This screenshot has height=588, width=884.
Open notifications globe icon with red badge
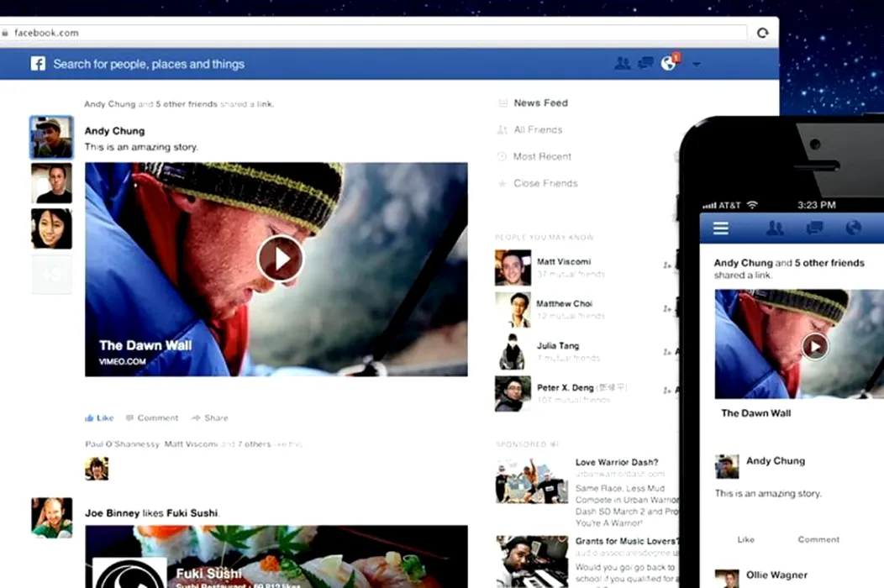669,63
